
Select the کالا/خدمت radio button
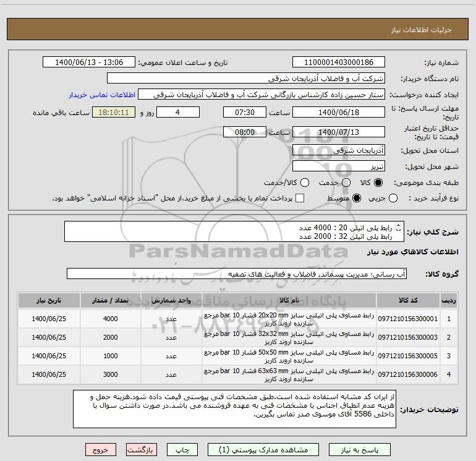tap(305, 183)
